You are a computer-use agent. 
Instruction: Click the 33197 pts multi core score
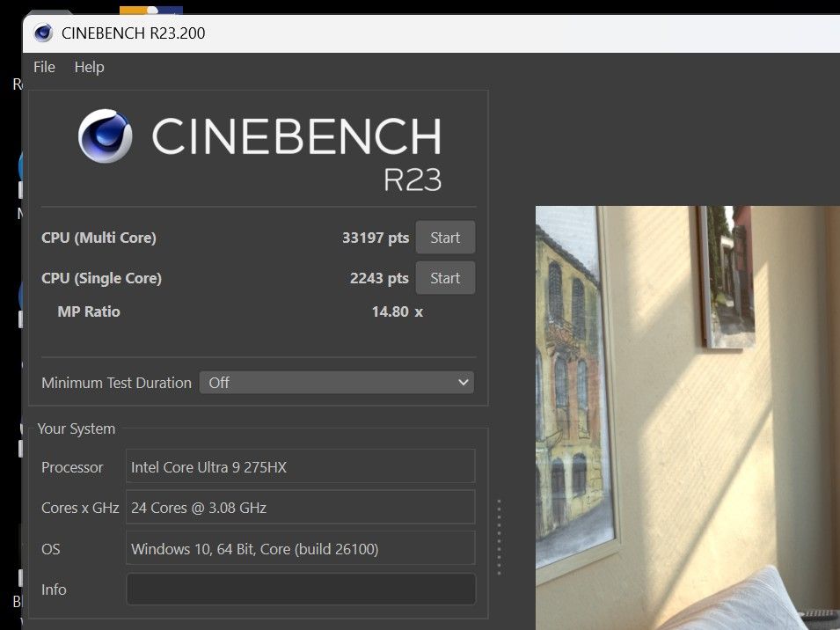click(x=376, y=238)
